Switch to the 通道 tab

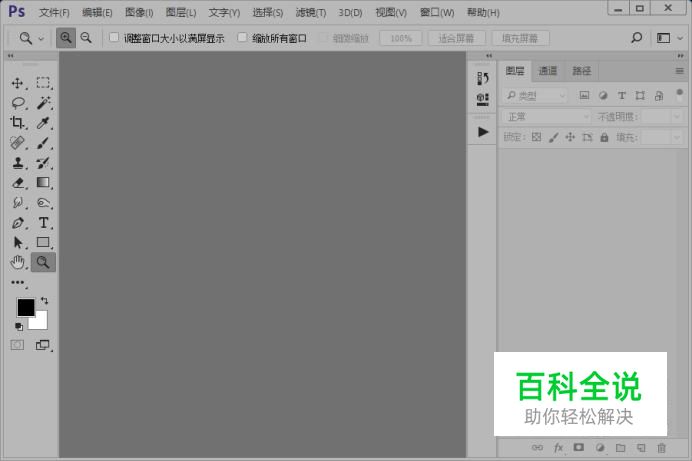[548, 71]
